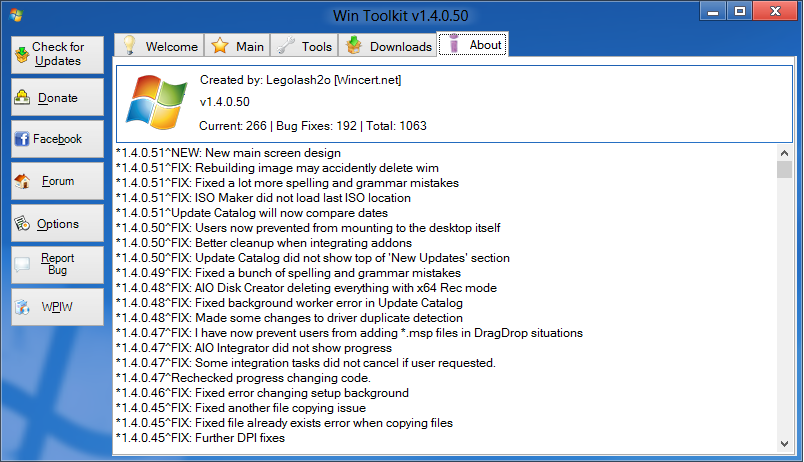The height and width of the screenshot is (462, 804).
Task: Open the Options button label
Action: tap(58, 224)
